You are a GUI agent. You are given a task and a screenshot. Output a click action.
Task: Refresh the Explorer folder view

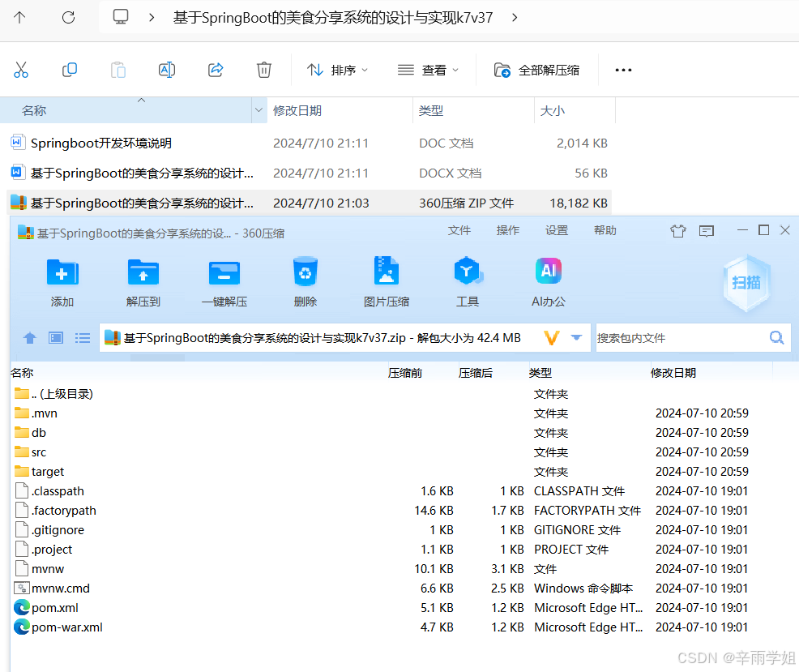[68, 18]
